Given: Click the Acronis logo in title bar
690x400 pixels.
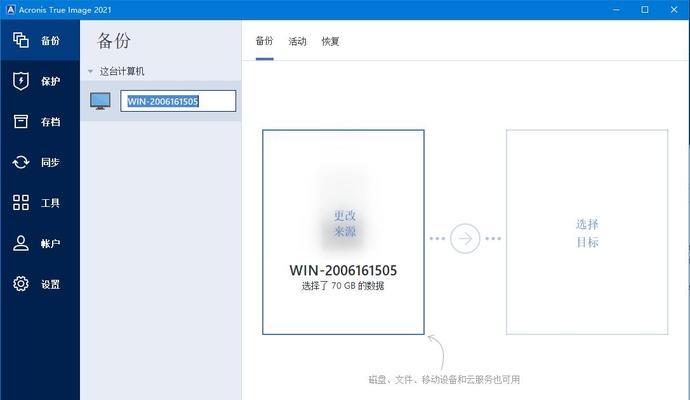Looking at the screenshot, I should coord(11,9).
